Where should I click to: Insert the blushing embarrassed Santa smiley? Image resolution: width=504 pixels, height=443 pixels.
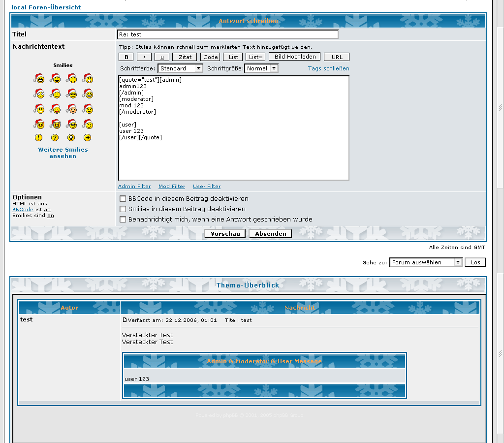pos(71,109)
